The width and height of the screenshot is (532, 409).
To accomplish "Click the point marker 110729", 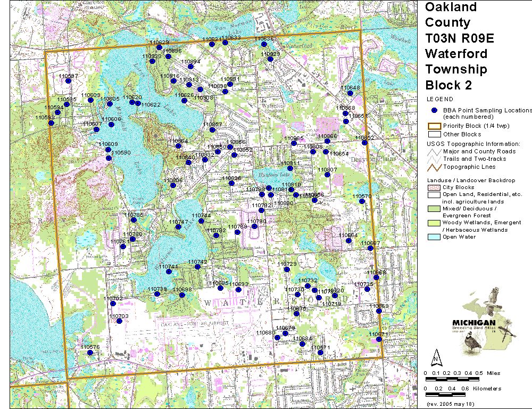I will tap(287, 269).
